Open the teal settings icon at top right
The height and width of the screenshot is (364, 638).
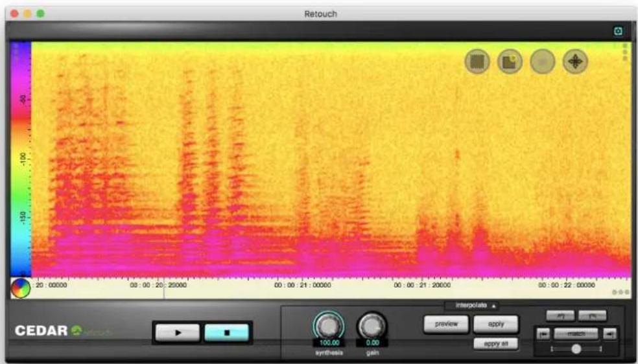click(x=618, y=31)
